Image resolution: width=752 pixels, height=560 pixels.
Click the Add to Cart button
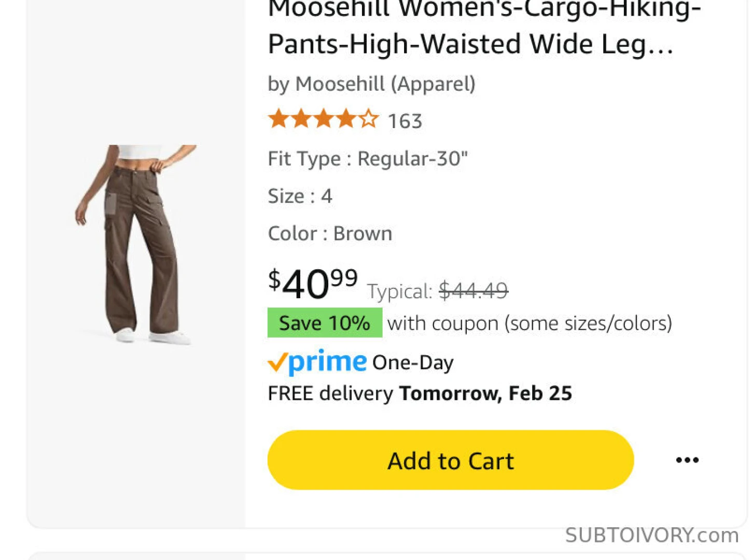click(450, 460)
